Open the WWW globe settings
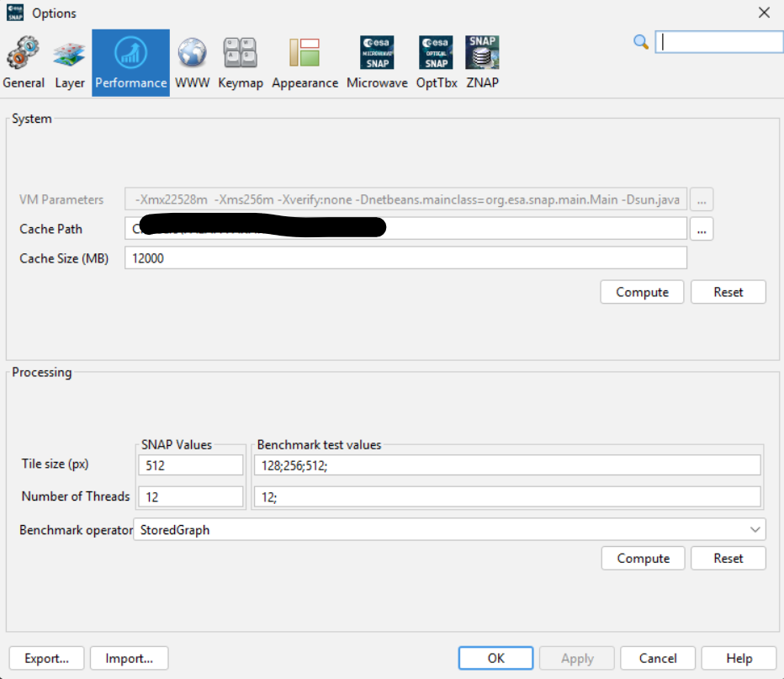784x679 pixels. (x=192, y=63)
